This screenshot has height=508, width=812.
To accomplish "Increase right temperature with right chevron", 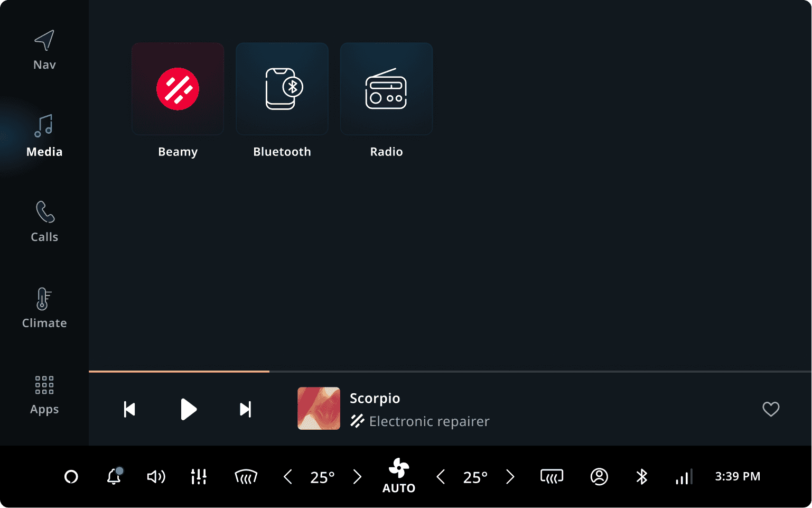I will 510,477.
